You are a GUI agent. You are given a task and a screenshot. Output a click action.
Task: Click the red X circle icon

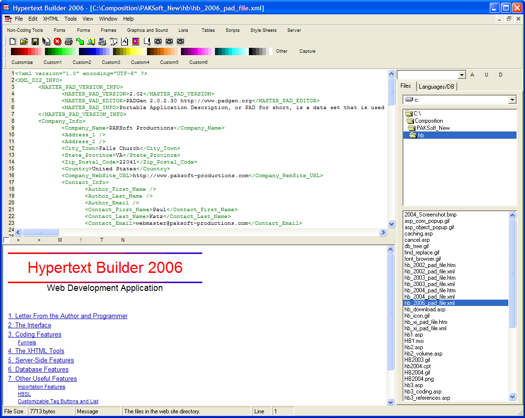[x=57, y=41]
